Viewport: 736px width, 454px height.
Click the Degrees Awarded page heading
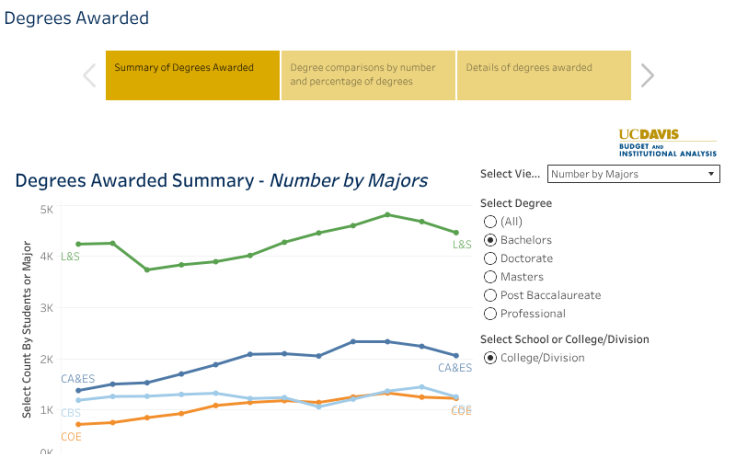pos(77,18)
